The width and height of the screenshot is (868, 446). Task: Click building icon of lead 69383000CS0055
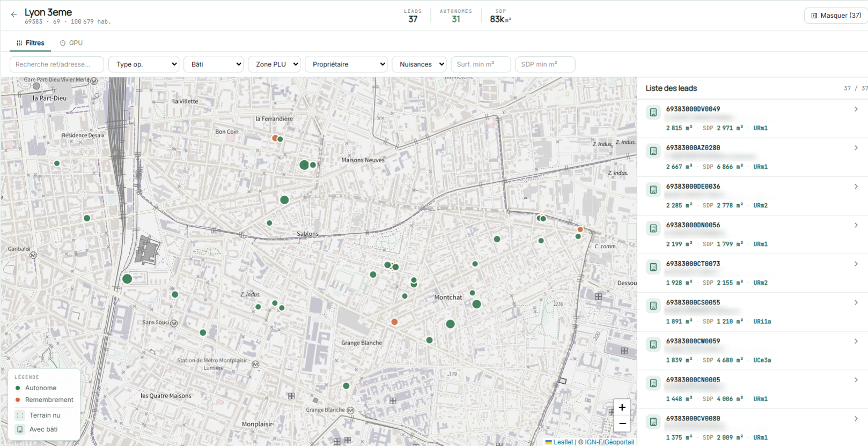[x=653, y=306]
